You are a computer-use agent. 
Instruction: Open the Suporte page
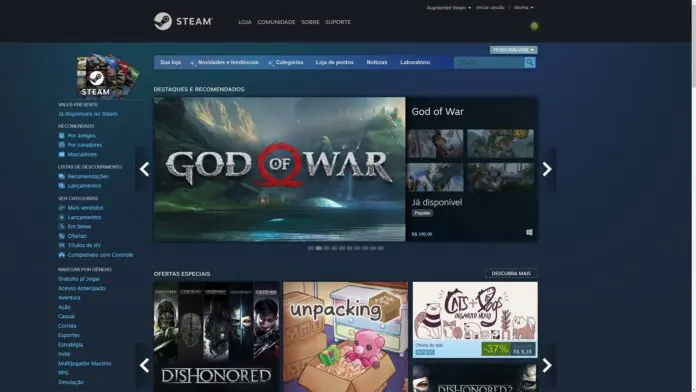(338, 22)
